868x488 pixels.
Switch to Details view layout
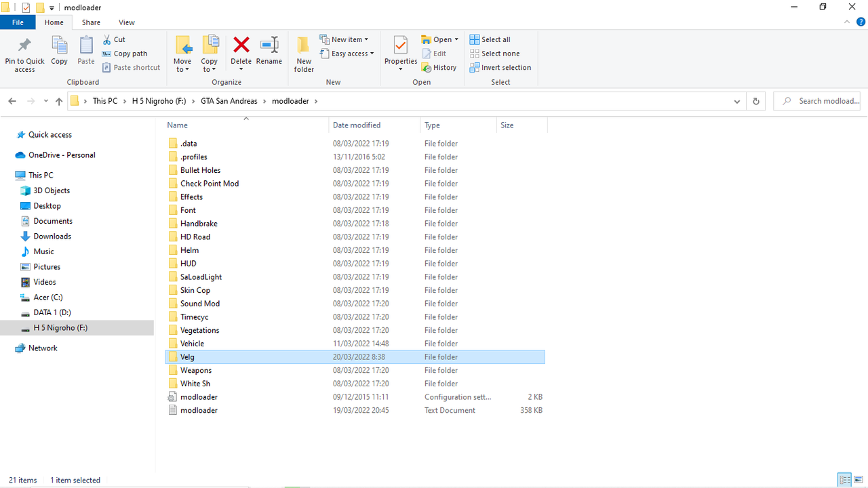click(845, 480)
